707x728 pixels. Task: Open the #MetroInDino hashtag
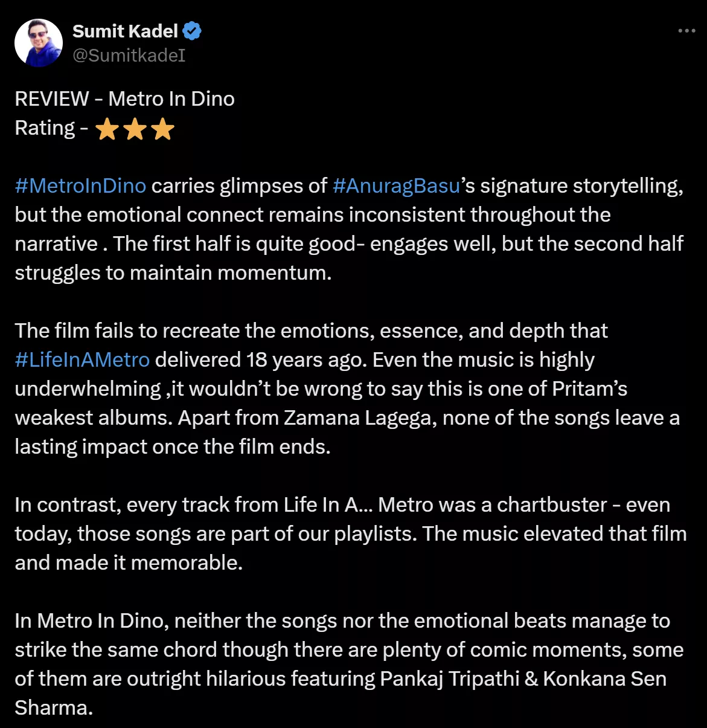(x=80, y=185)
